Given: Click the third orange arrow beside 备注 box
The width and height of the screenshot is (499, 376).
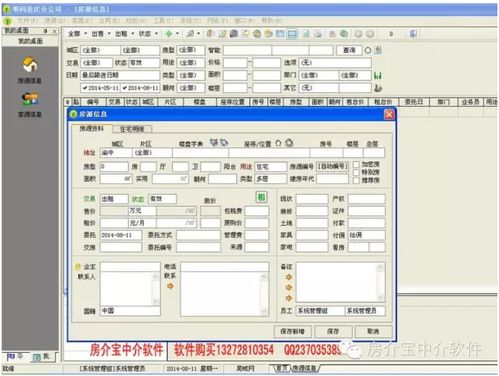Looking at the screenshot, I should pos(289,298).
